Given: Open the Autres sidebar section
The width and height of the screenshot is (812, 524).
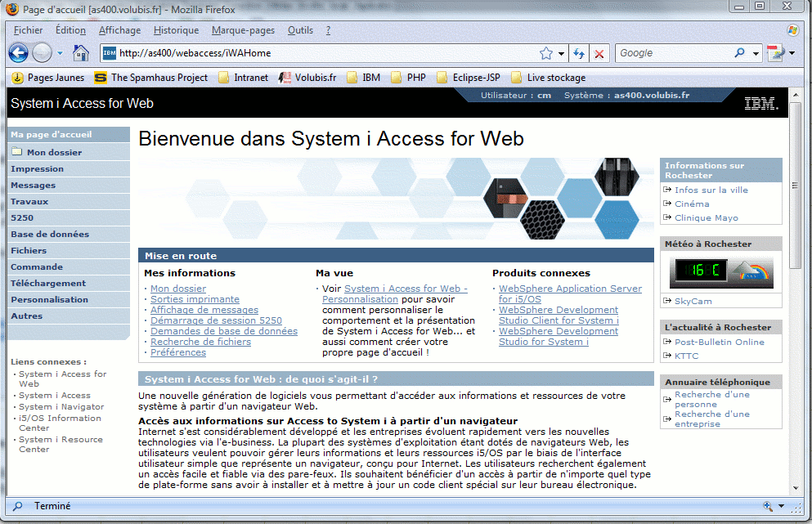Looking at the screenshot, I should tap(69, 316).
